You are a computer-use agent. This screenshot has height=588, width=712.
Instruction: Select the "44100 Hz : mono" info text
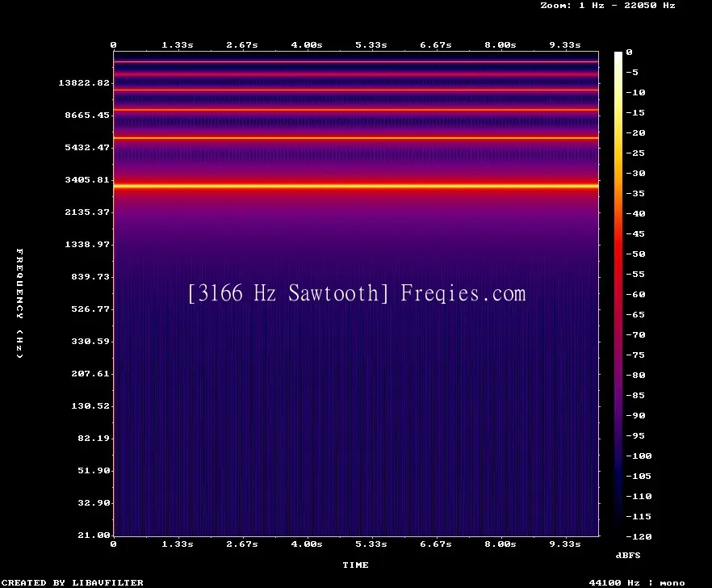pos(637,582)
